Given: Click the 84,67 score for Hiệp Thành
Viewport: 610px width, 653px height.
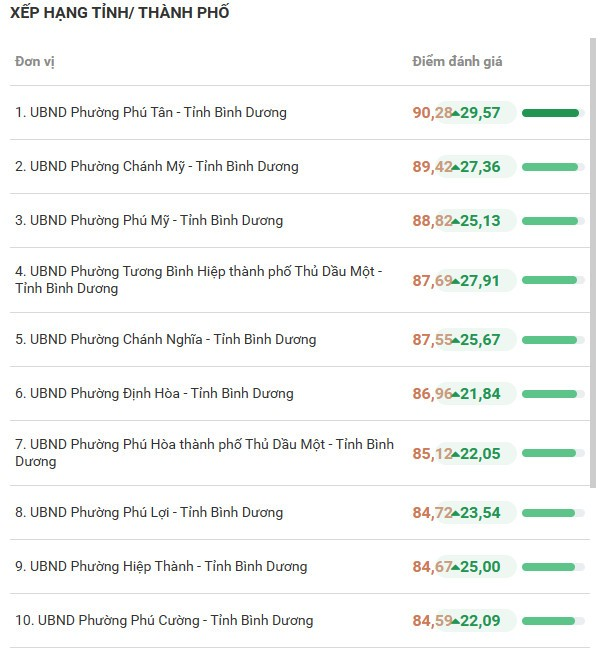Looking at the screenshot, I should (x=432, y=567).
